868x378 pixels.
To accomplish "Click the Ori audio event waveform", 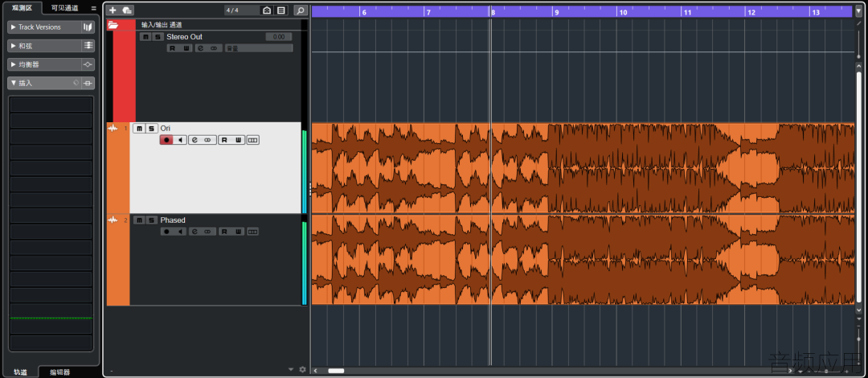I will click(583, 168).
